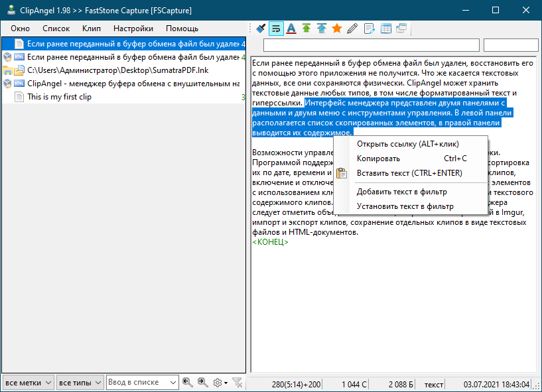542x392 pixels.
Task: Toggle the word wrap toolbar button
Action: pyautogui.click(x=276, y=29)
